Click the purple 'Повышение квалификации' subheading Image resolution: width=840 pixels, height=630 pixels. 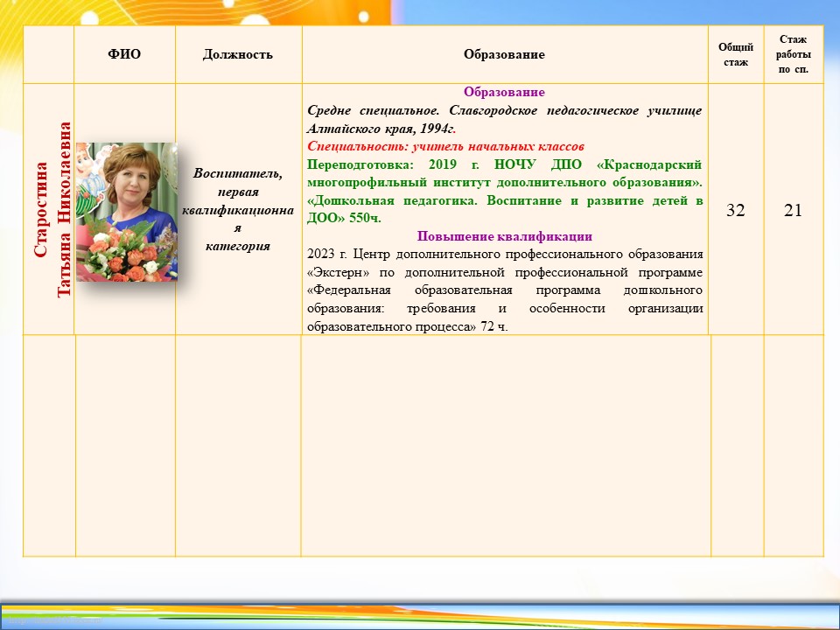point(504,236)
